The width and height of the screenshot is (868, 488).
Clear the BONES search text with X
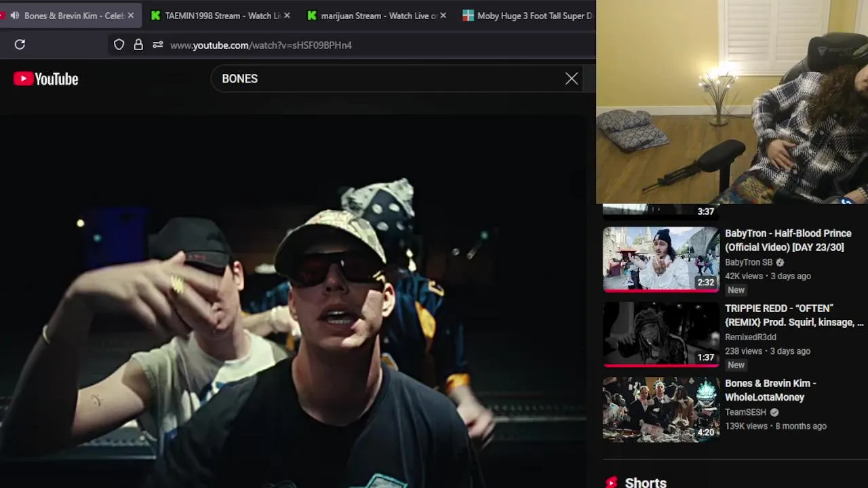tap(572, 79)
